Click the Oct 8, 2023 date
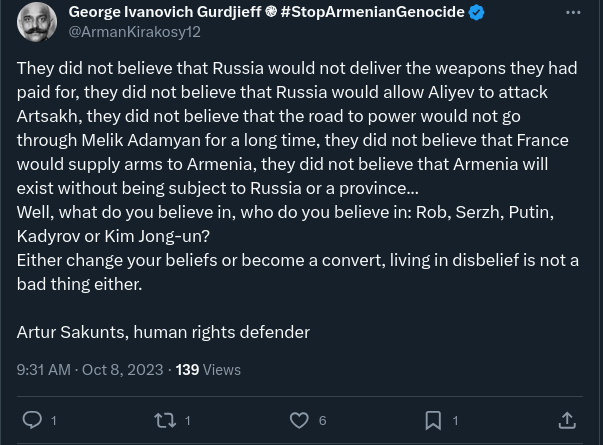The width and height of the screenshot is (603, 445). point(122,369)
